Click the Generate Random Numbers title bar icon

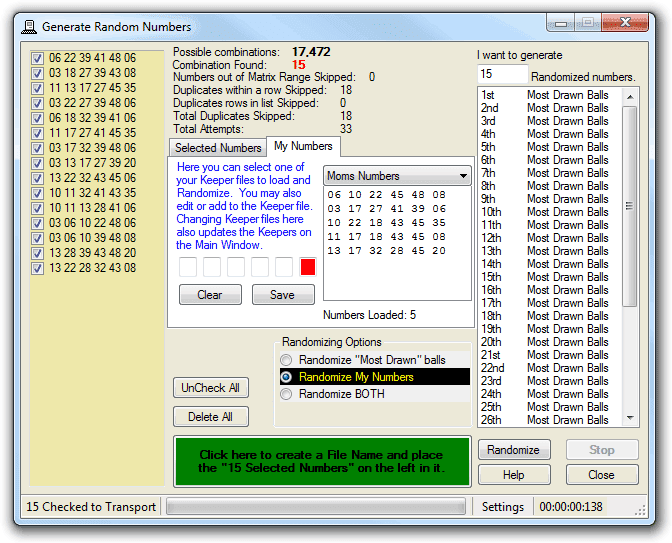pos(29,27)
